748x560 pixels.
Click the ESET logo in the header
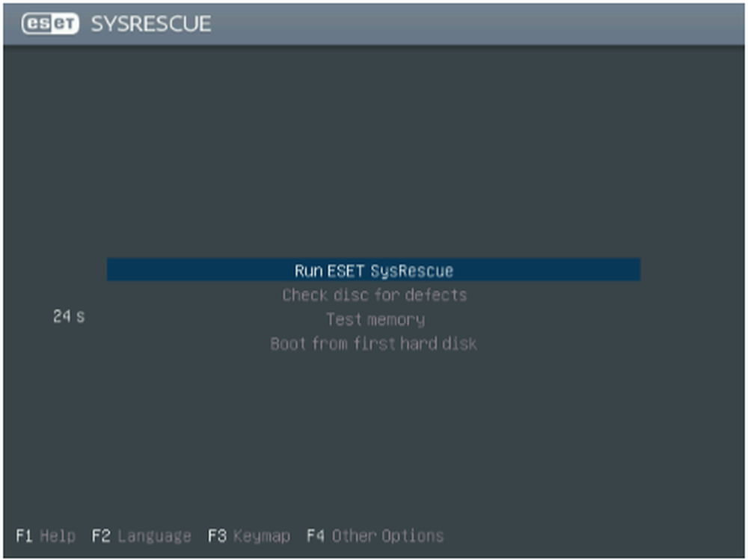click(51, 24)
